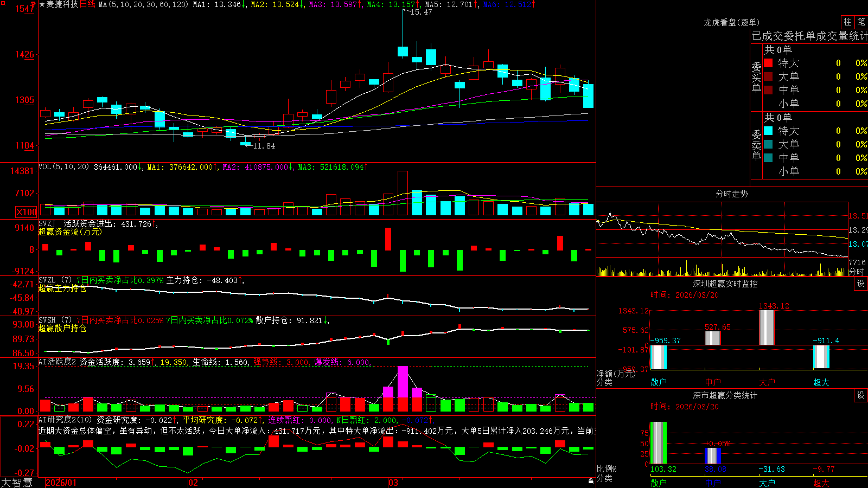Switch 龙虎看盘 to 柱 bar view

pyautogui.click(x=847, y=22)
